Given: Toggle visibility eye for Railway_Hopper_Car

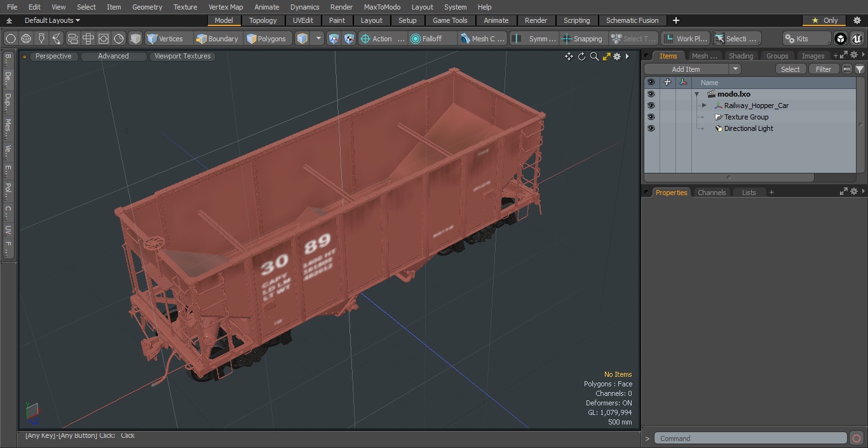Looking at the screenshot, I should (x=651, y=105).
